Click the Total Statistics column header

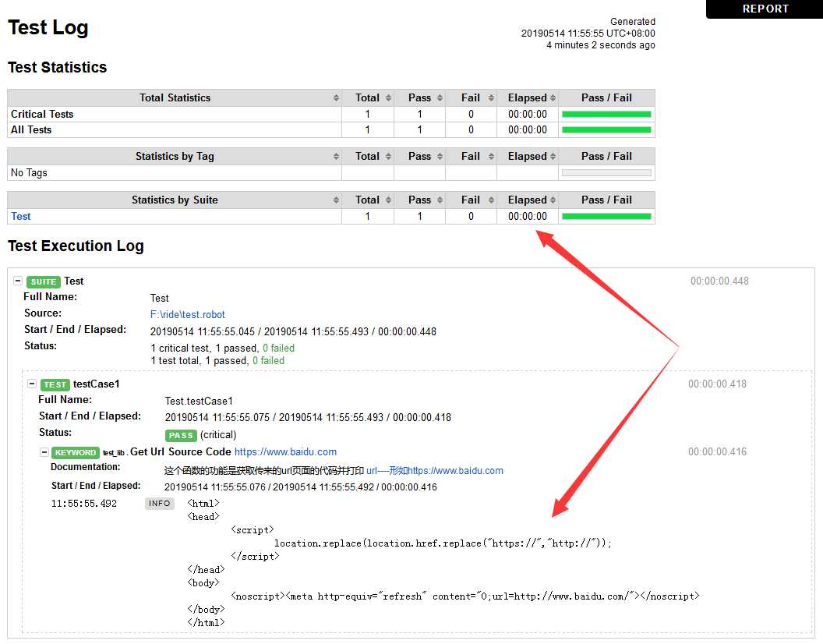coord(175,97)
